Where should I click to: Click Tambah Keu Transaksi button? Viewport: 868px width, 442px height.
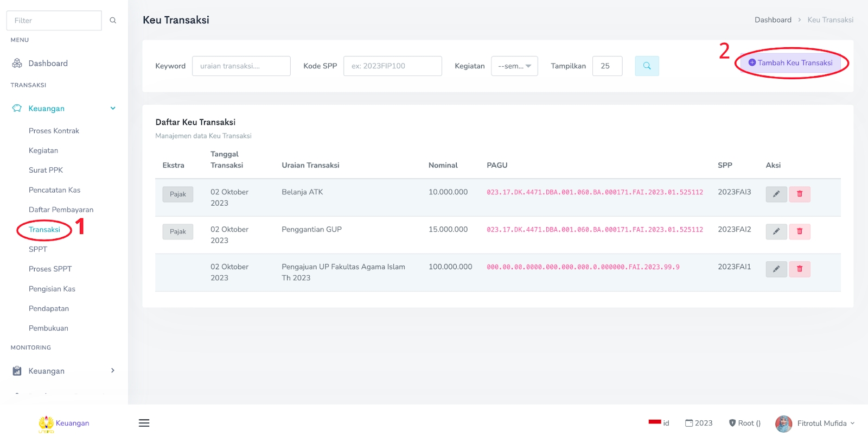pyautogui.click(x=790, y=63)
